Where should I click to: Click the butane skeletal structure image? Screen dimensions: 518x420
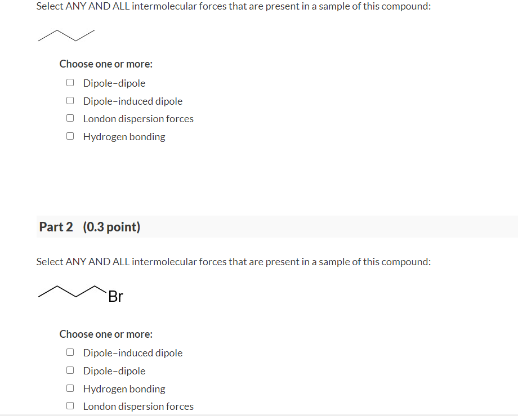pyautogui.click(x=66, y=36)
